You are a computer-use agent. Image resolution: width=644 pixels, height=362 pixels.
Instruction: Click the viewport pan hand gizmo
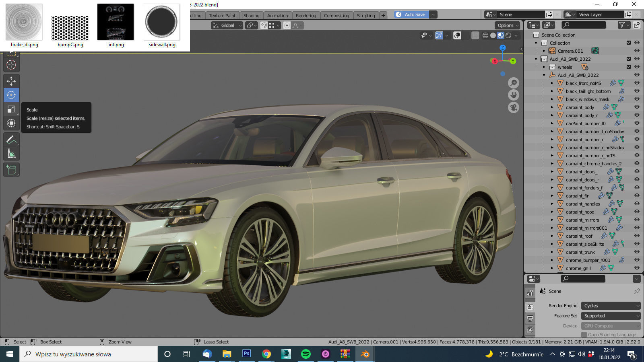pyautogui.click(x=514, y=95)
